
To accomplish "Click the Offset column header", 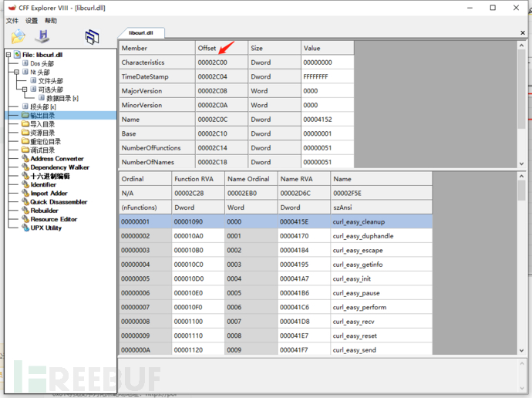I will pos(208,48).
